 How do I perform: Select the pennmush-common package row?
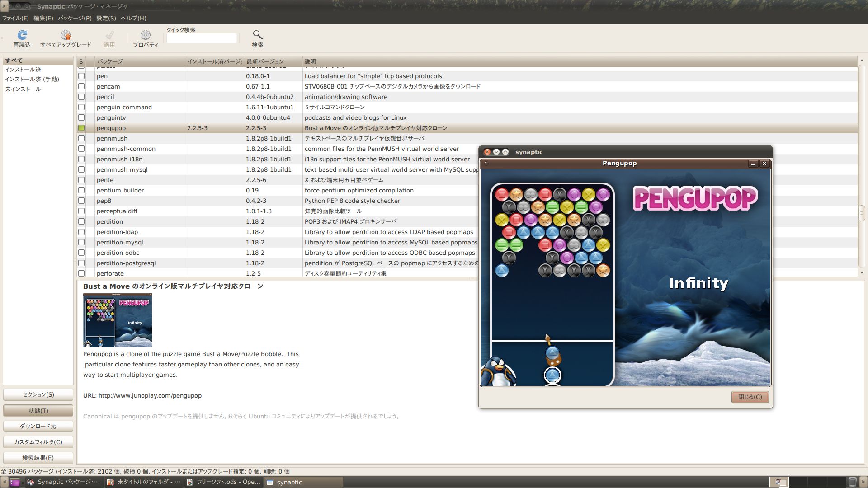[x=278, y=149]
